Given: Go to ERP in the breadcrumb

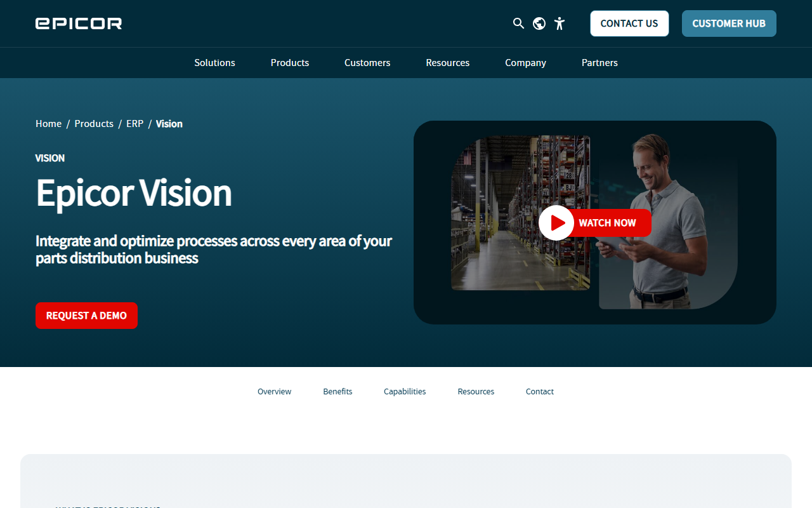Looking at the screenshot, I should [x=135, y=124].
